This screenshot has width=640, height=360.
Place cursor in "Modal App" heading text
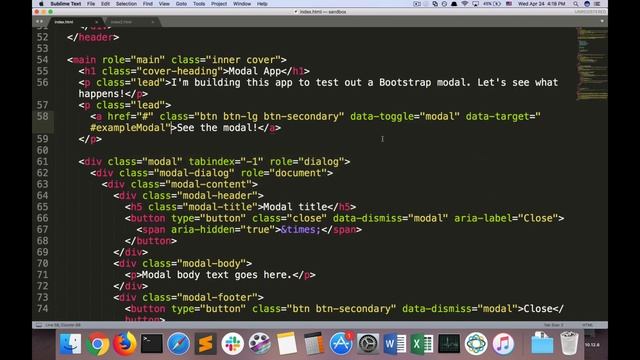255,71
